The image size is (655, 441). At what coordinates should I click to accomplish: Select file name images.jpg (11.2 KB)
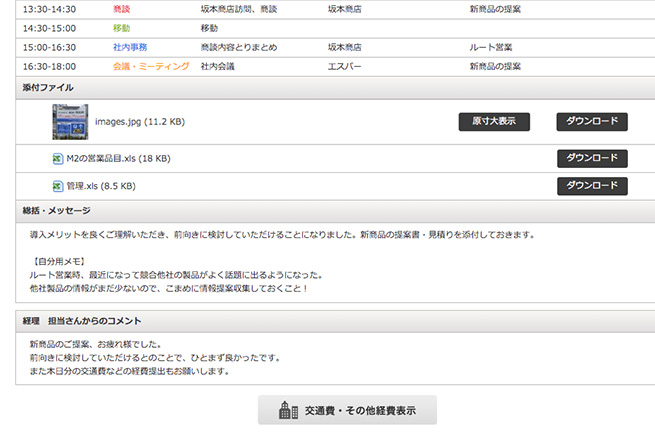(140, 122)
